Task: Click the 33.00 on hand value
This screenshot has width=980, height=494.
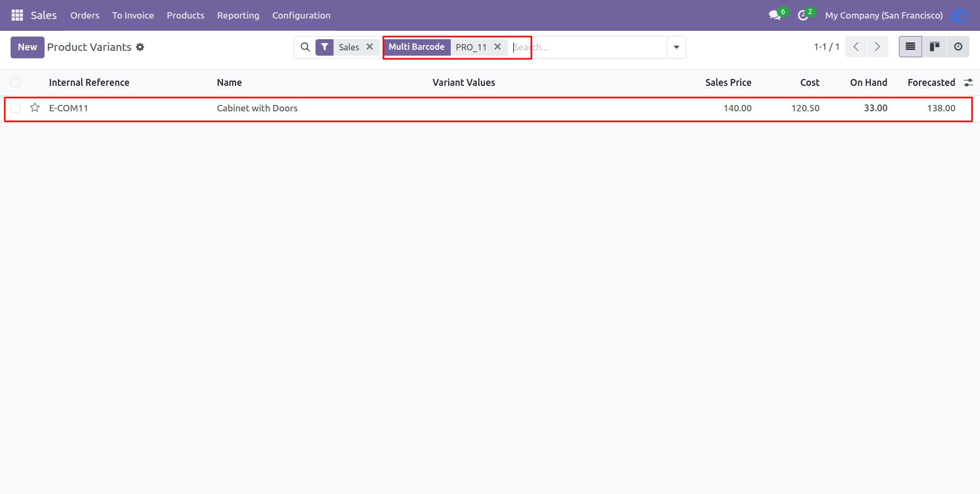Action: tap(876, 108)
